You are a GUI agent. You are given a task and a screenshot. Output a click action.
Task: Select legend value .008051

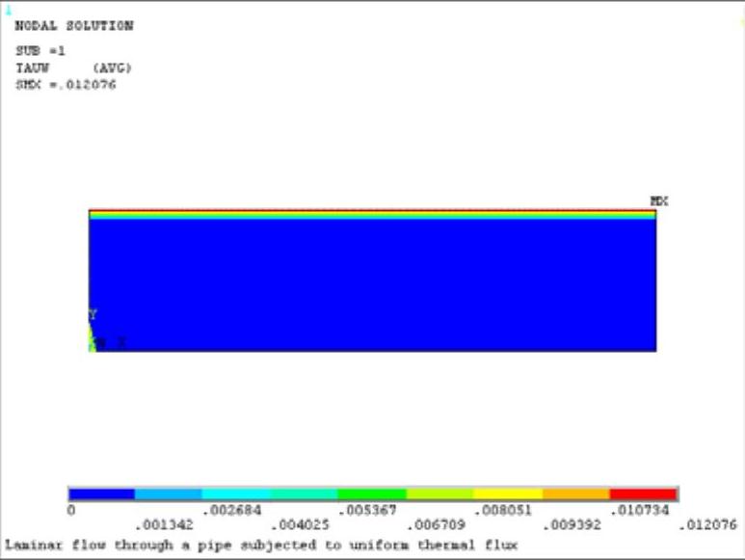(x=504, y=511)
